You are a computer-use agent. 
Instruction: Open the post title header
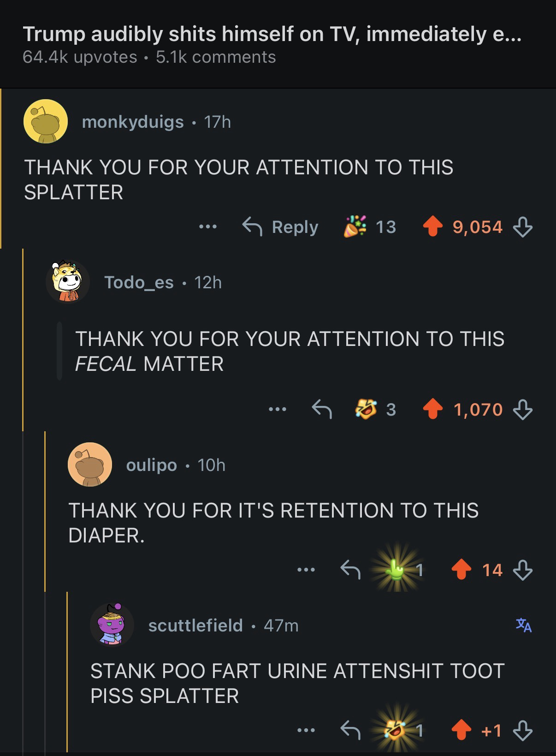(x=272, y=35)
